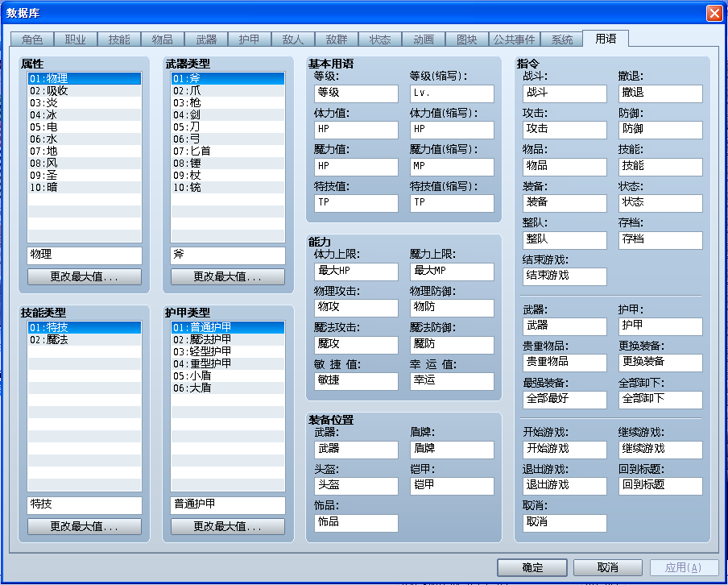Click 更改最大值 under the 武器类型 list
728x585 pixels.
tap(227, 277)
